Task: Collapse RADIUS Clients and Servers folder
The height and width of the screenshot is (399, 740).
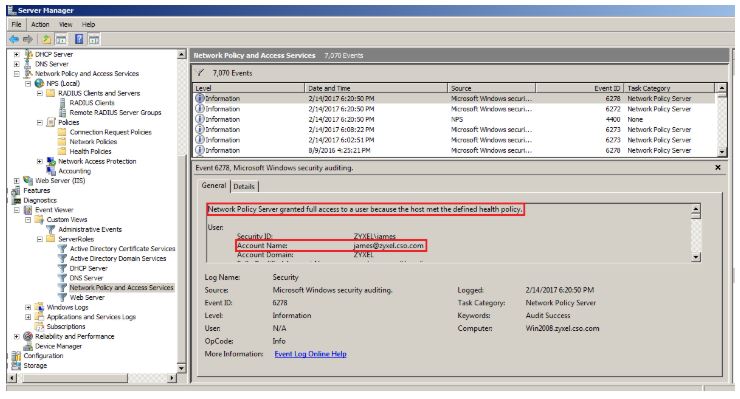Action: pos(40,93)
